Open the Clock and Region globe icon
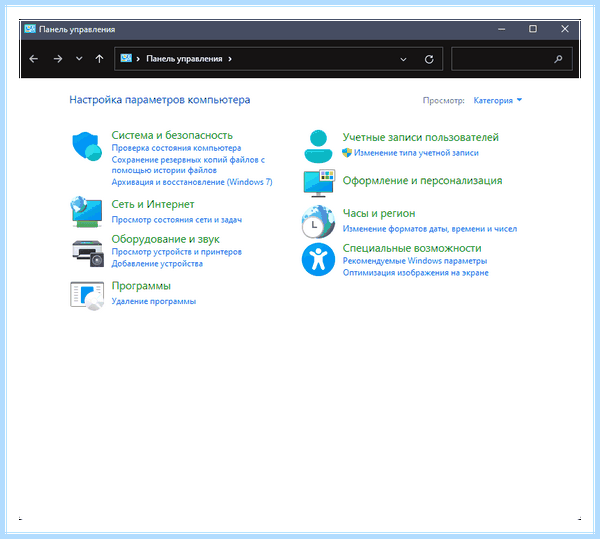 point(318,222)
